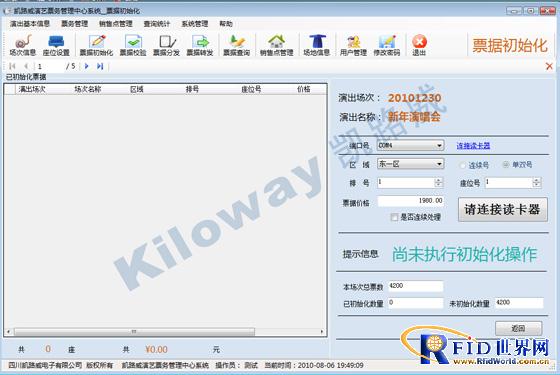Open the 销售点管理 menu in menu bar

pos(116,24)
